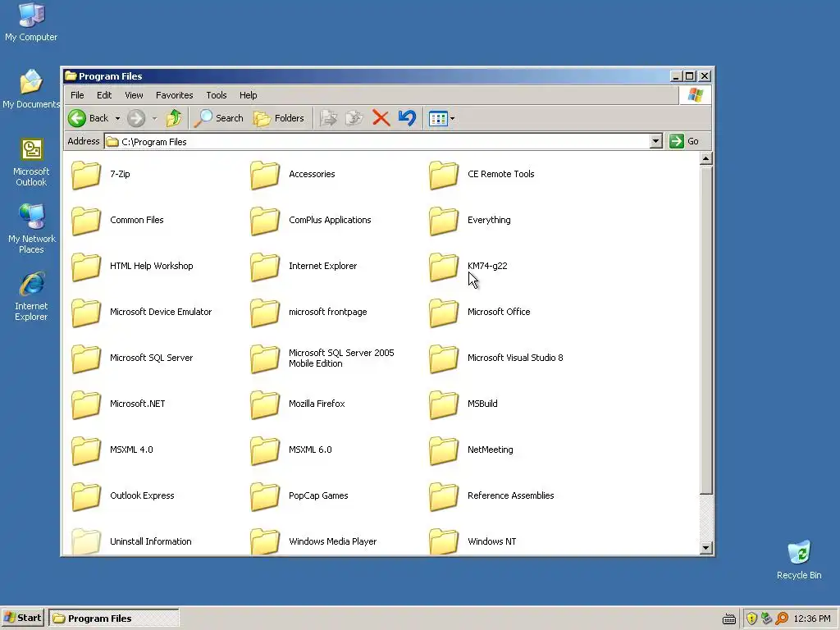Select the PopCap Games folder label
The width and height of the screenshot is (840, 630).
(x=318, y=496)
